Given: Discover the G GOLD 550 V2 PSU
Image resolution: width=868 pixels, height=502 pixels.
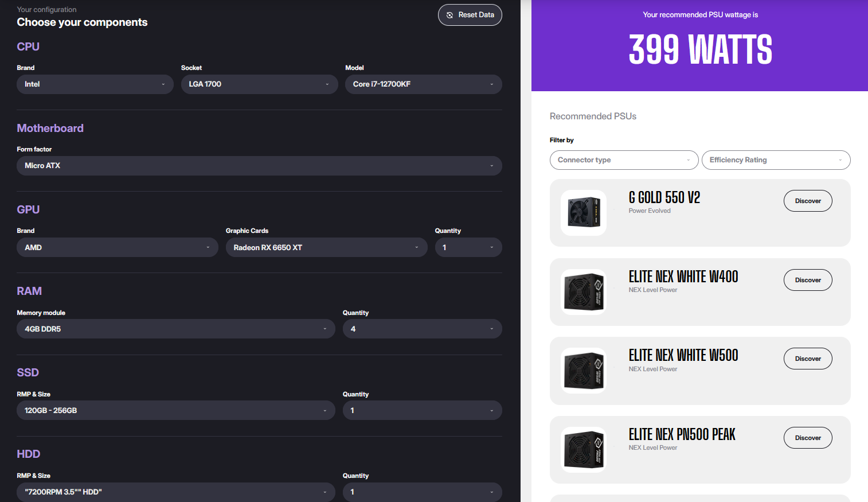Looking at the screenshot, I should coord(808,201).
